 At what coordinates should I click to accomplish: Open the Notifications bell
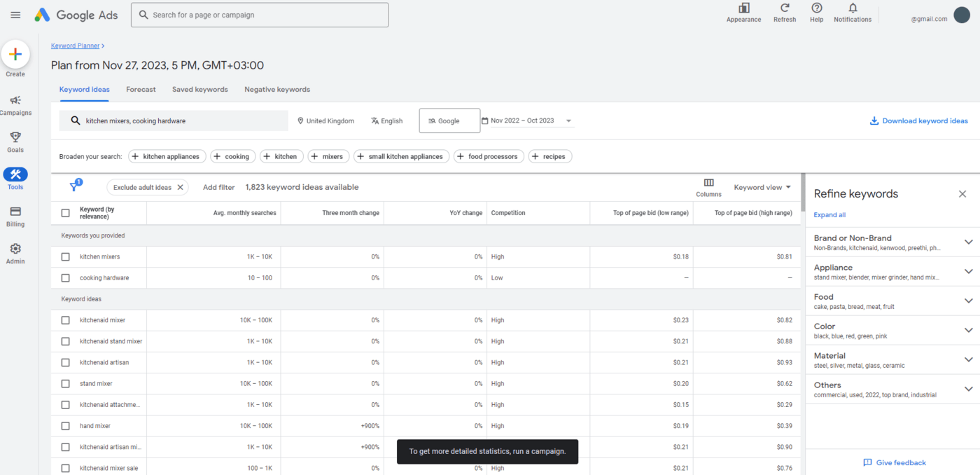click(852, 8)
